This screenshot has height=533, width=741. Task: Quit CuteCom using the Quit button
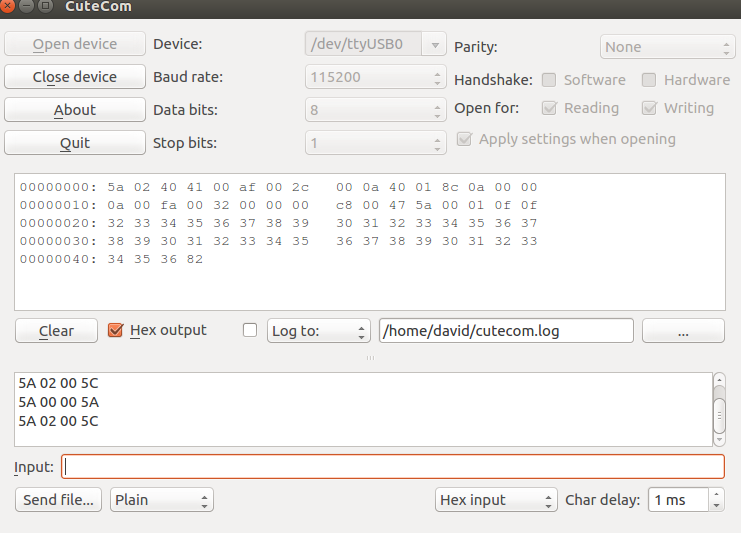75,143
